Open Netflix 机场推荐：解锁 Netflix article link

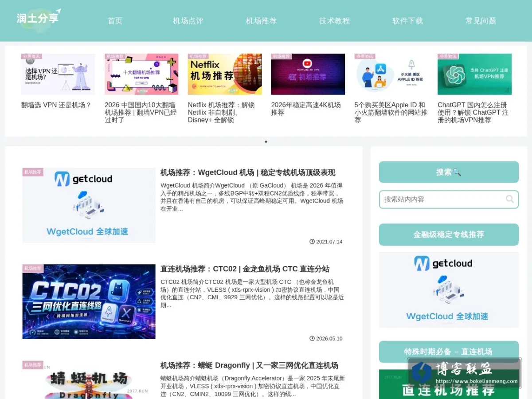click(x=221, y=112)
